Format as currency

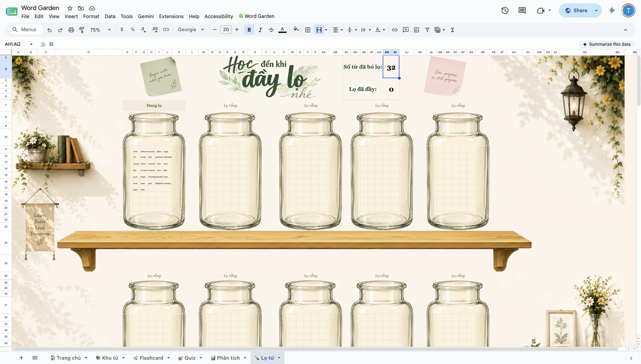(x=122, y=29)
